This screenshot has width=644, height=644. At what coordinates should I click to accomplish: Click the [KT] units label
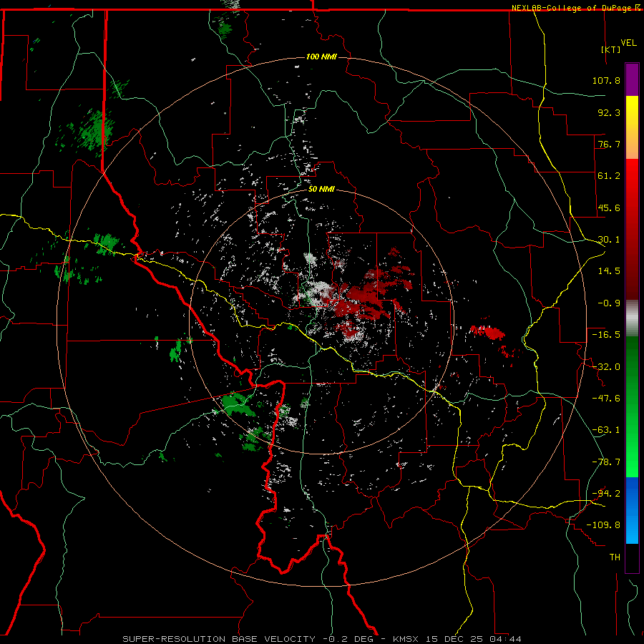(611, 49)
